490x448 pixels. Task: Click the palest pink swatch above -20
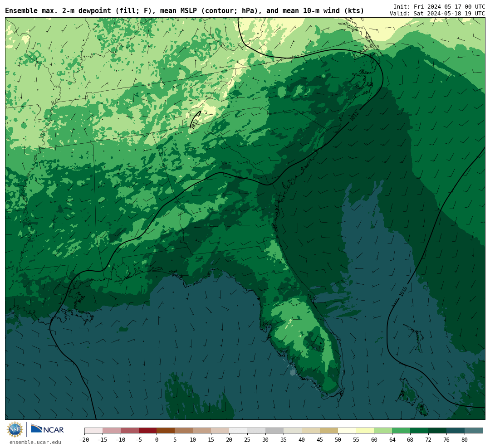93,431
